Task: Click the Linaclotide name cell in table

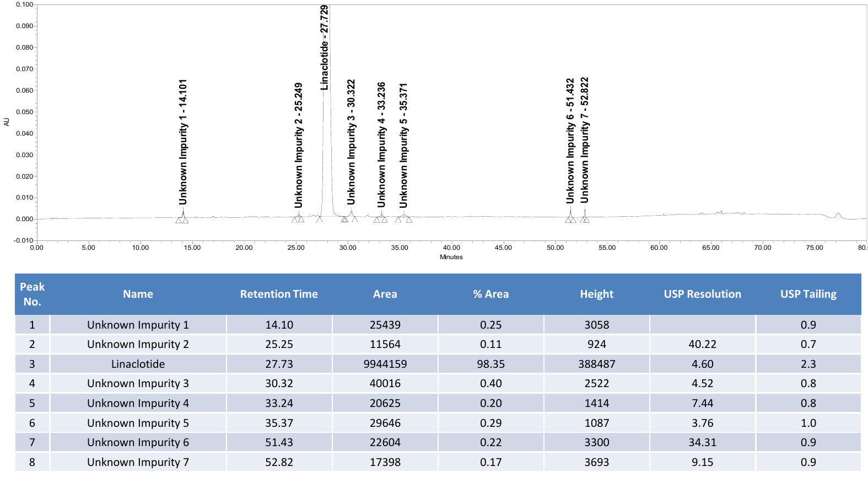Action: click(x=138, y=364)
